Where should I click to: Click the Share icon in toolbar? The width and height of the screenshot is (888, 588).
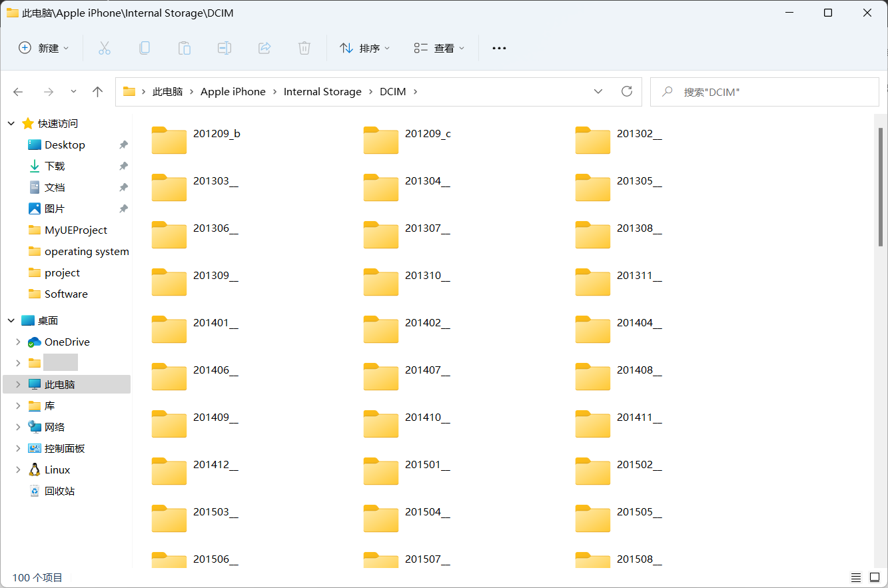click(264, 48)
